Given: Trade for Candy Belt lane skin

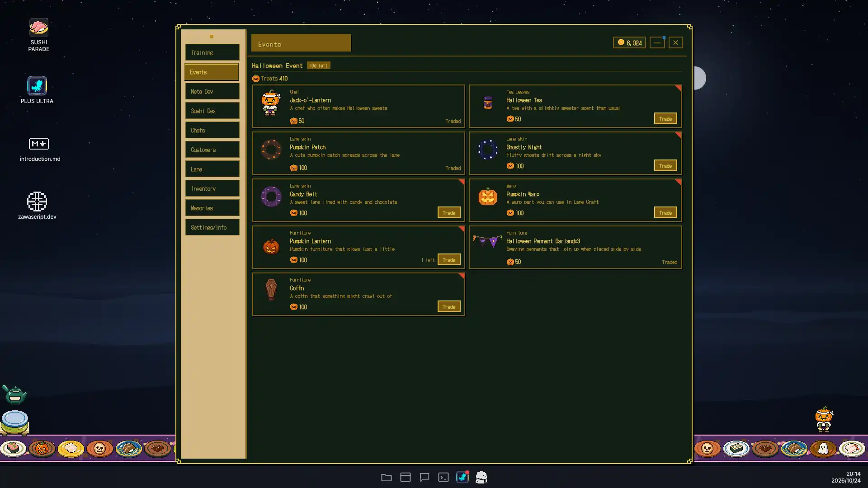Looking at the screenshot, I should click(x=448, y=212).
